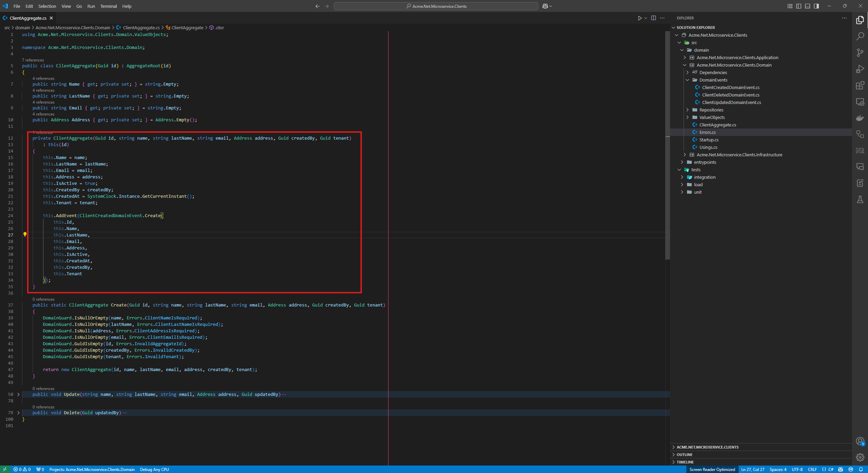Open the Copilot icon in the title bar

click(x=545, y=6)
